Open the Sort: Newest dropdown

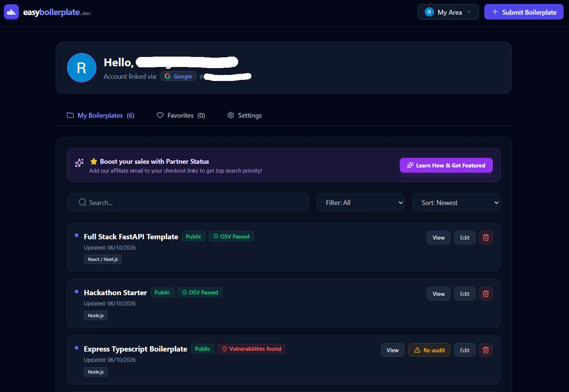[x=456, y=202]
